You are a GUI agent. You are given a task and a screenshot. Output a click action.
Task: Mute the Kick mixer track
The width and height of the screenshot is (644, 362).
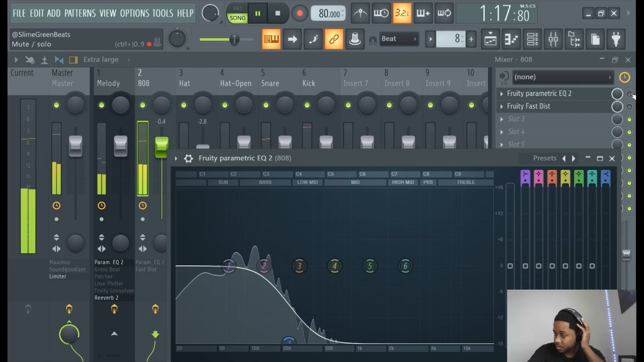click(307, 105)
